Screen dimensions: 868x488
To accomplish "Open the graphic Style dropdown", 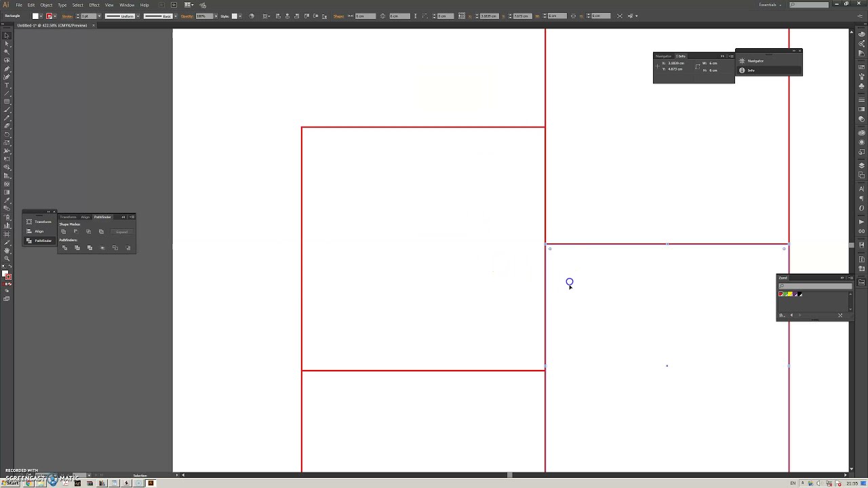I will tap(240, 16).
